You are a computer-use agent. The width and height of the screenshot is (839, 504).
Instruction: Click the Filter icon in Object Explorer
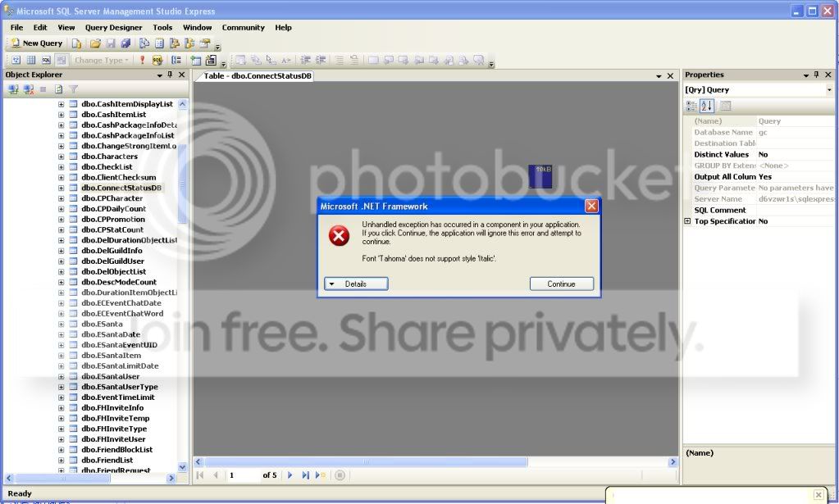tap(73, 89)
